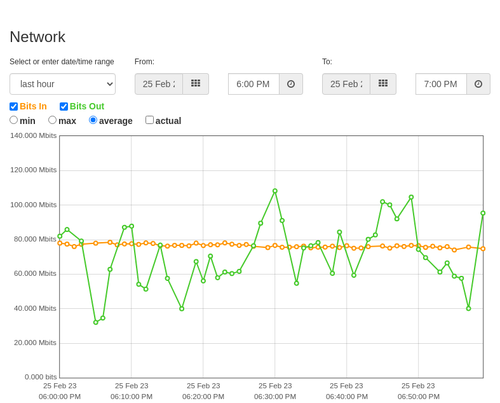Viewport: 500px width, 403px height.
Task: Click the last Bits Out point at chart's right edge
Action: 483,213
